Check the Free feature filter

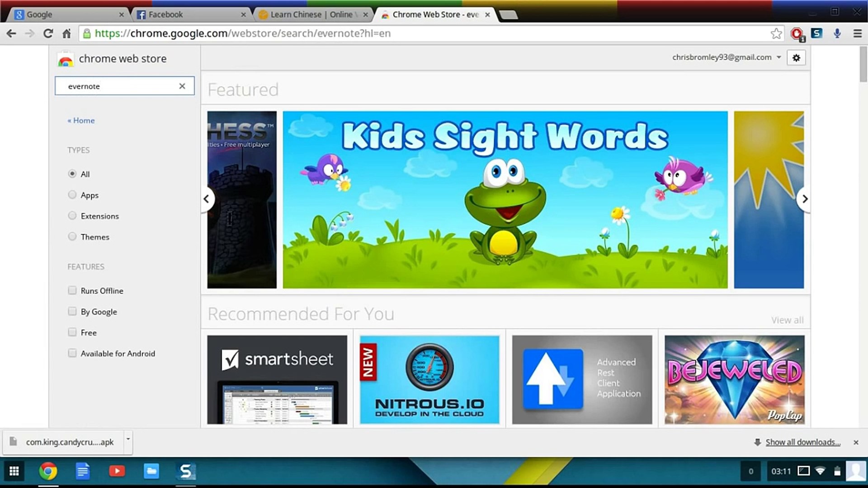tap(72, 332)
